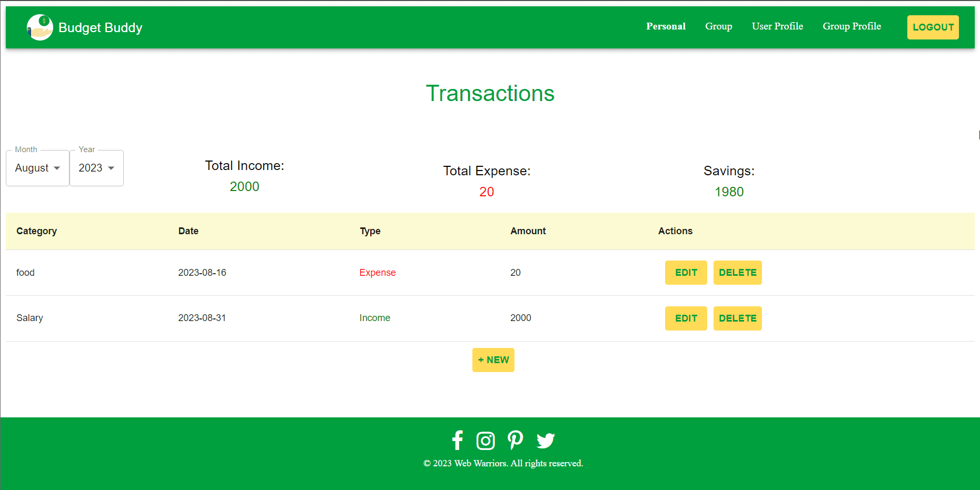Go to the Personal nav tab
Viewport: 980px width, 490px height.
[666, 26]
